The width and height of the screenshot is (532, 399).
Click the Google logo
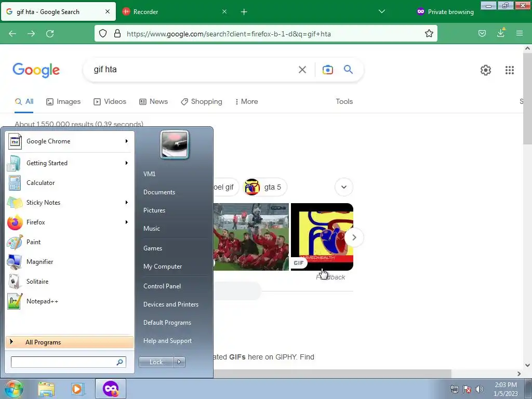tap(36, 70)
